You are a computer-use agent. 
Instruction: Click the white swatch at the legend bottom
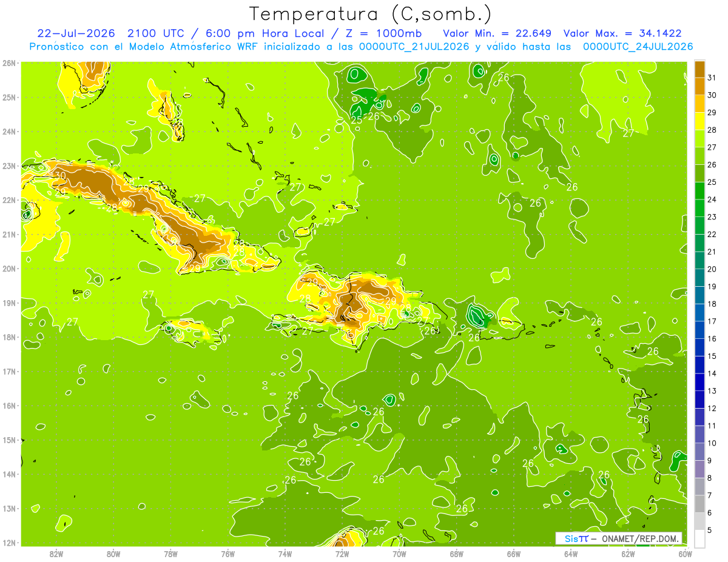tap(699, 539)
